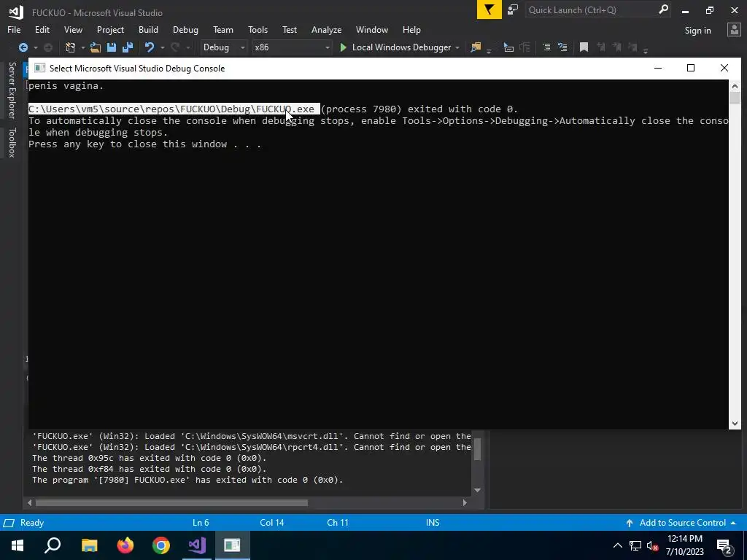
Task: Click the Output pane vertical scroll down arrow
Action: 477,490
